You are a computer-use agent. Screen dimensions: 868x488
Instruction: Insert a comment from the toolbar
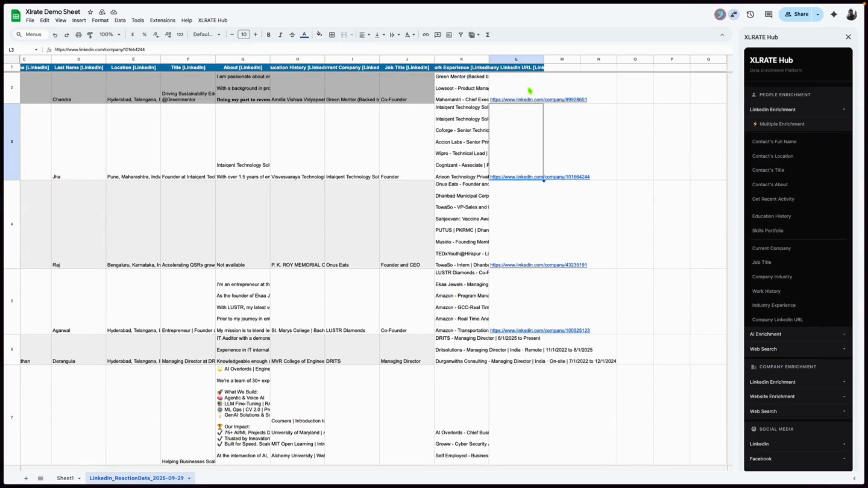pyautogui.click(x=437, y=34)
